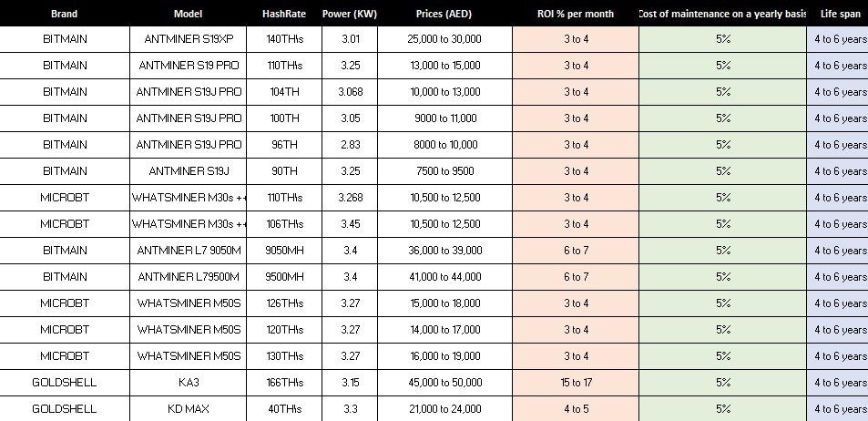Click the 25,000 to 30,000 price cell
868x421 pixels.
[x=444, y=39]
